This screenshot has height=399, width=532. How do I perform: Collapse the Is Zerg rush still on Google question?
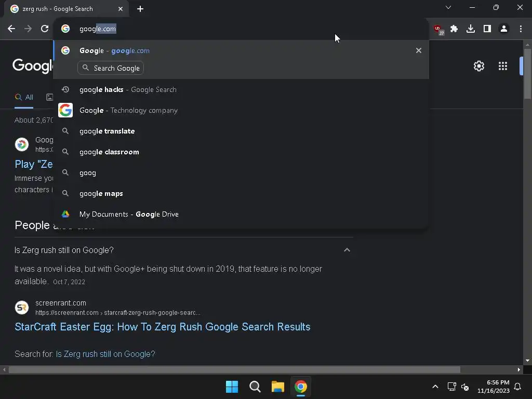coord(347,250)
